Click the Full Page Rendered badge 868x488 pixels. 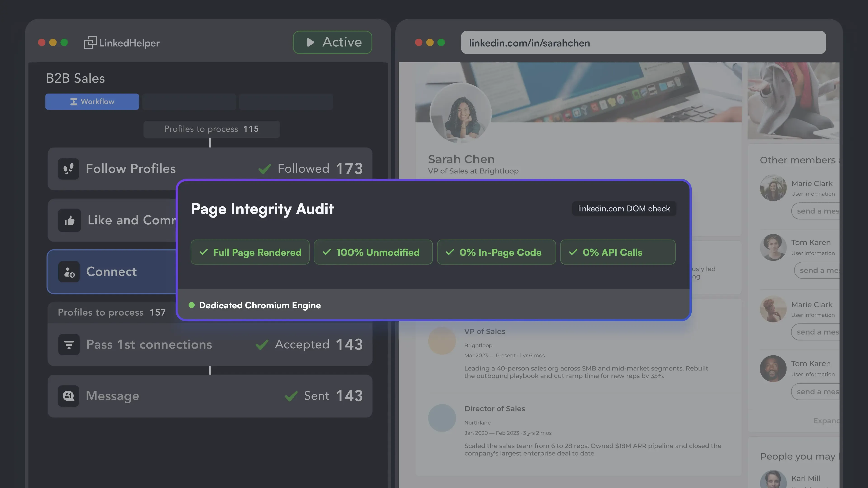250,252
